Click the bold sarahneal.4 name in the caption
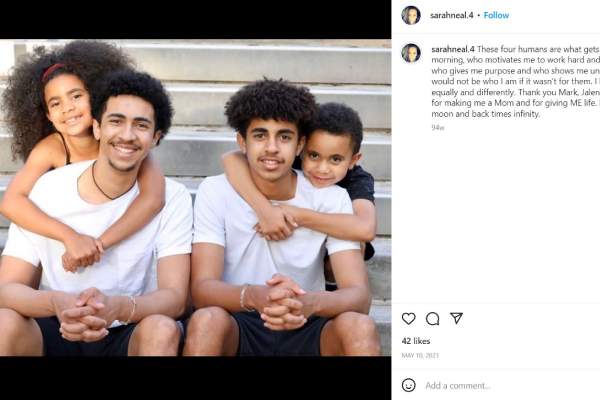Image resolution: width=600 pixels, height=400 pixels. (x=453, y=49)
